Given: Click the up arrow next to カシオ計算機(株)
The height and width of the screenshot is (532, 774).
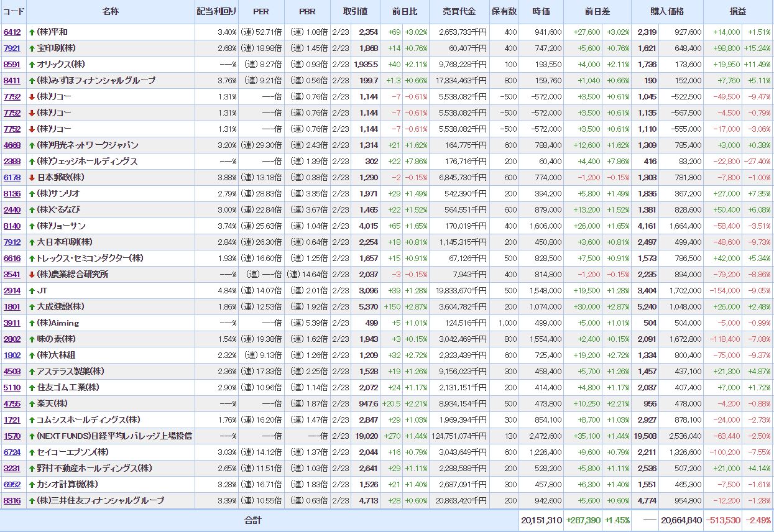Looking at the screenshot, I should [x=32, y=485].
